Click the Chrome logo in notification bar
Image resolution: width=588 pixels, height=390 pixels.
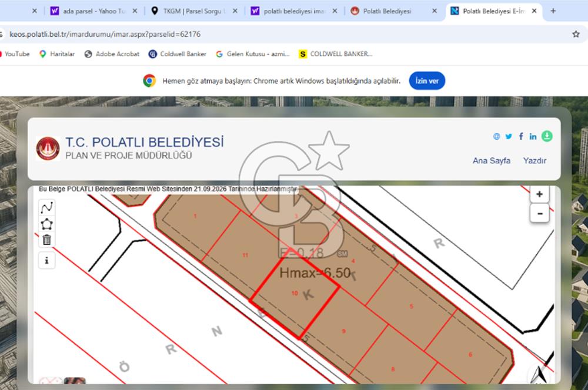click(149, 80)
